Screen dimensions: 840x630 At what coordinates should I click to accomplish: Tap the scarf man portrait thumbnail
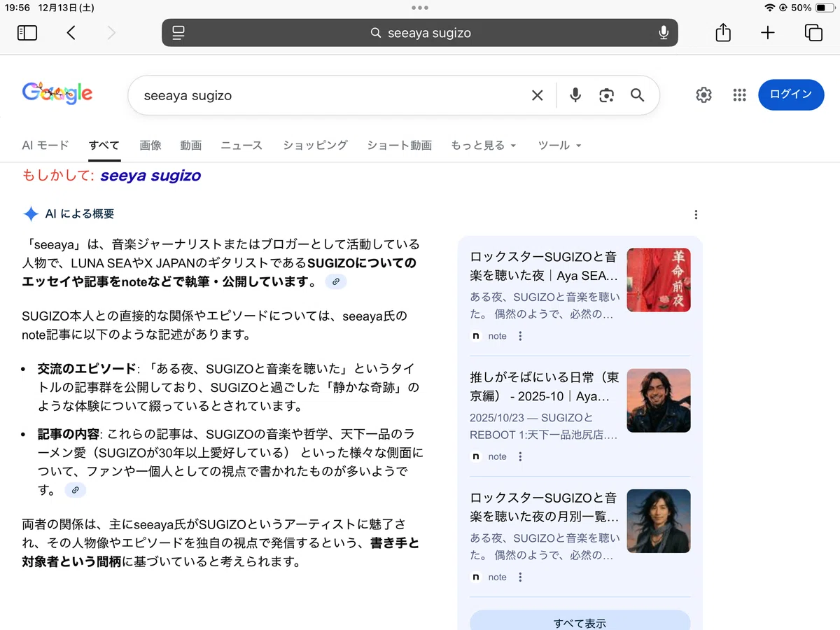(659, 521)
